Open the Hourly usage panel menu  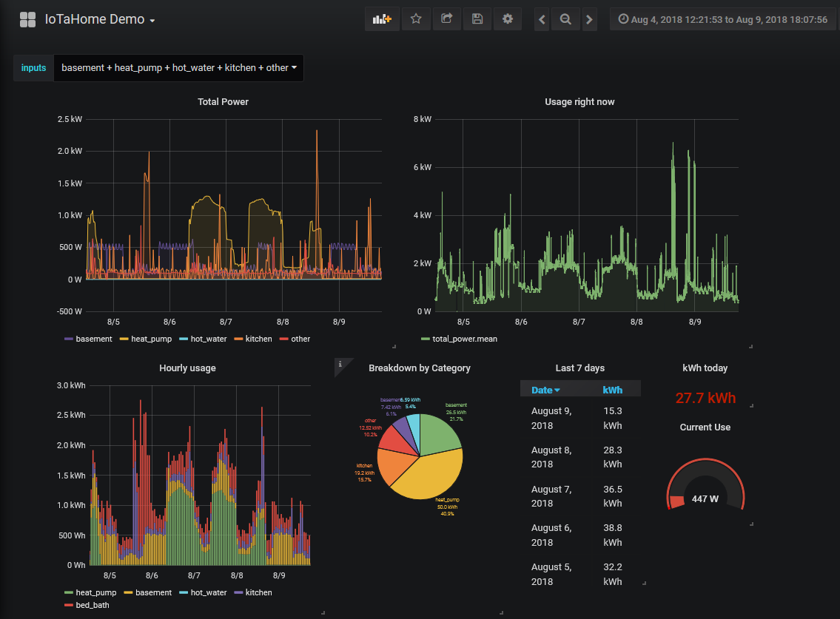click(x=187, y=368)
